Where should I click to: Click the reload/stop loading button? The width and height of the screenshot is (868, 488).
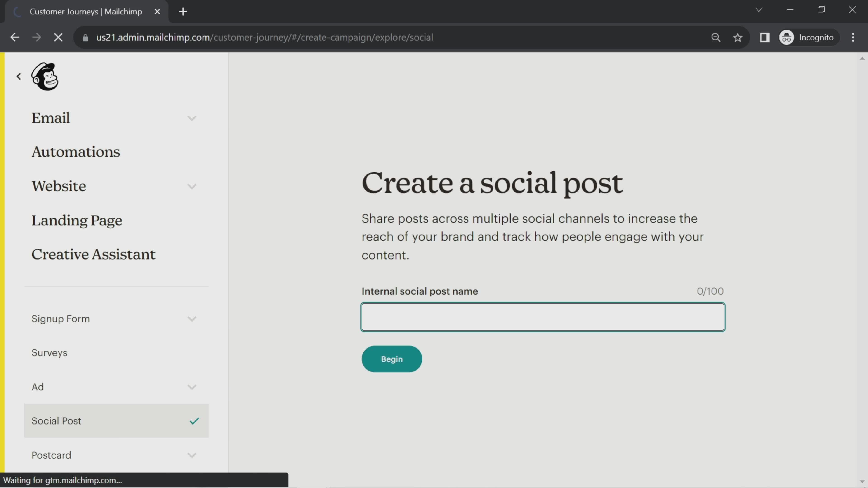58,37
